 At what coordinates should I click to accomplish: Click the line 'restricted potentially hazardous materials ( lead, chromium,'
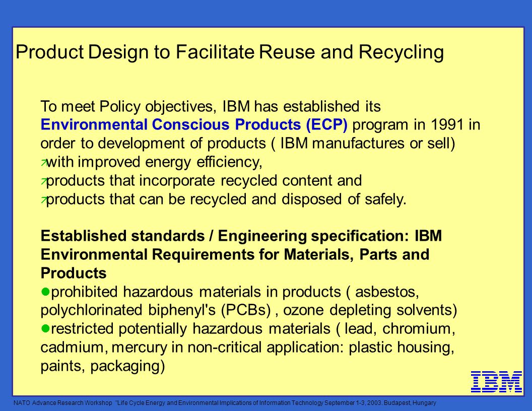point(253,328)
